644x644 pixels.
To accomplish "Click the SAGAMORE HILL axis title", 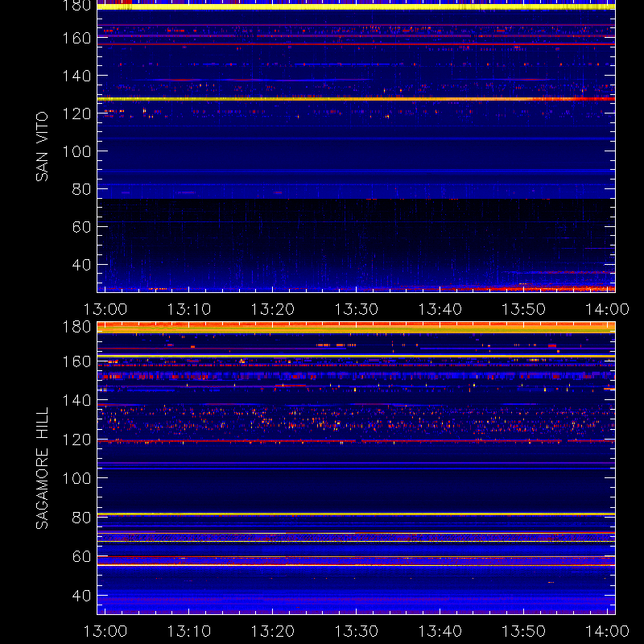I will [42, 469].
